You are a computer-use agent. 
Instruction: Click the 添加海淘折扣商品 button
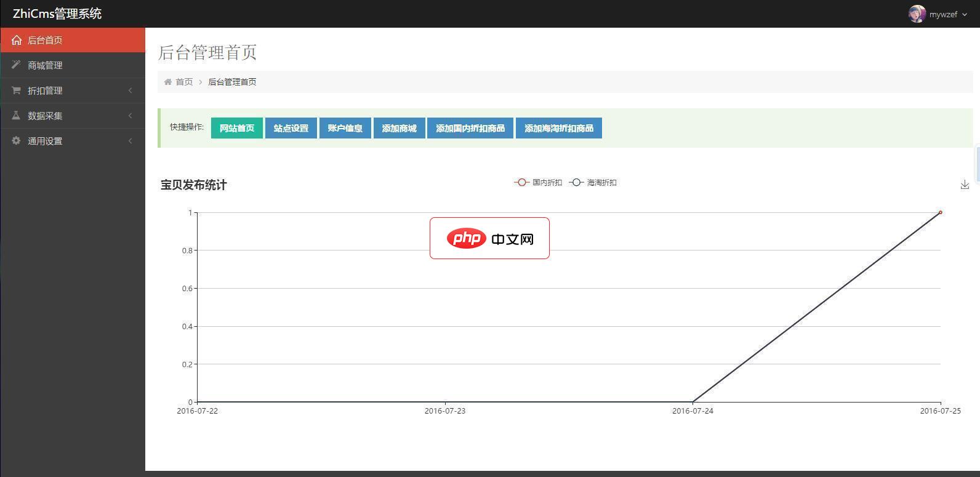(558, 128)
